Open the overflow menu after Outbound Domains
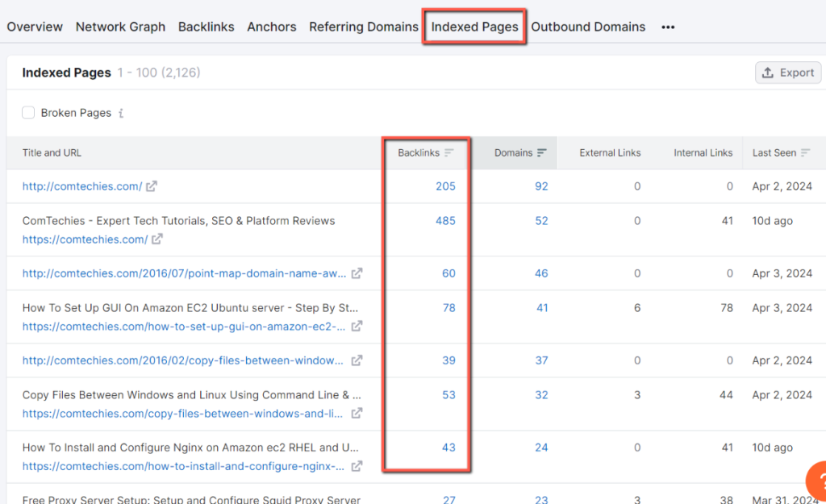 667,27
